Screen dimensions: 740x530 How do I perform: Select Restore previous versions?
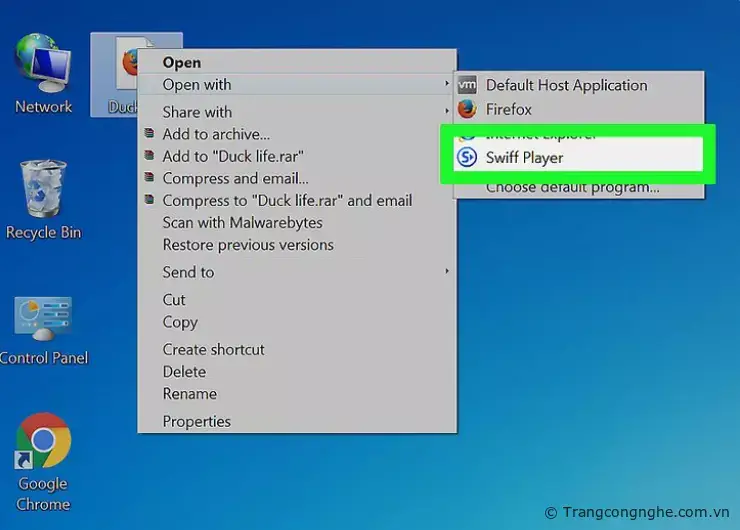[x=248, y=244]
